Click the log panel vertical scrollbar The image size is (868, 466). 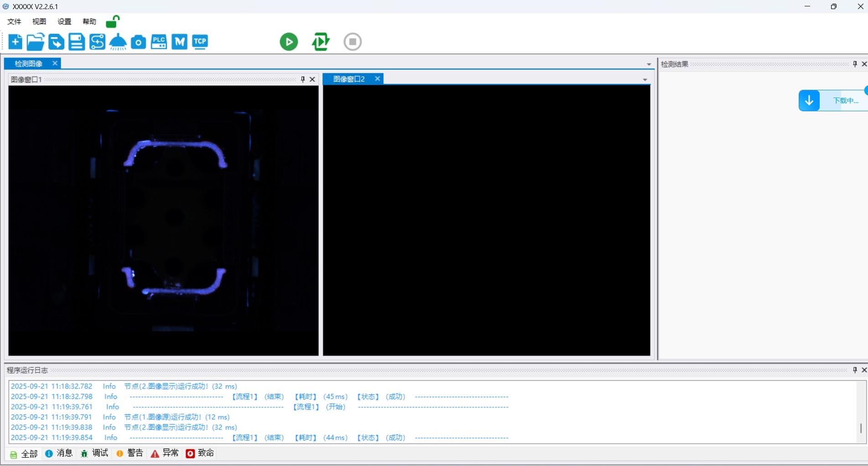860,428
